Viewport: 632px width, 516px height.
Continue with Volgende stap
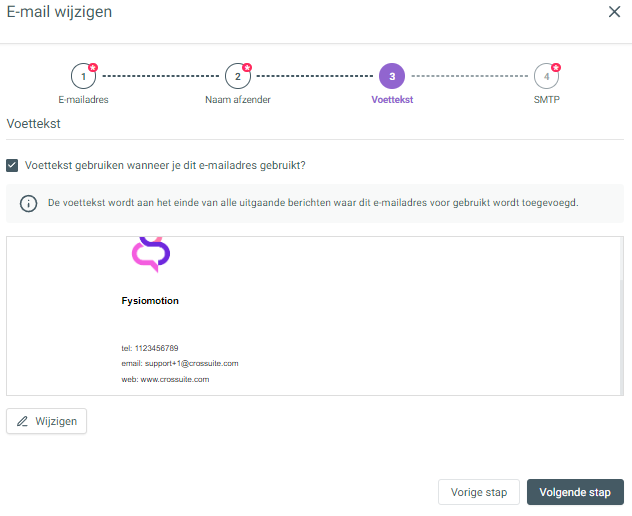tap(575, 492)
